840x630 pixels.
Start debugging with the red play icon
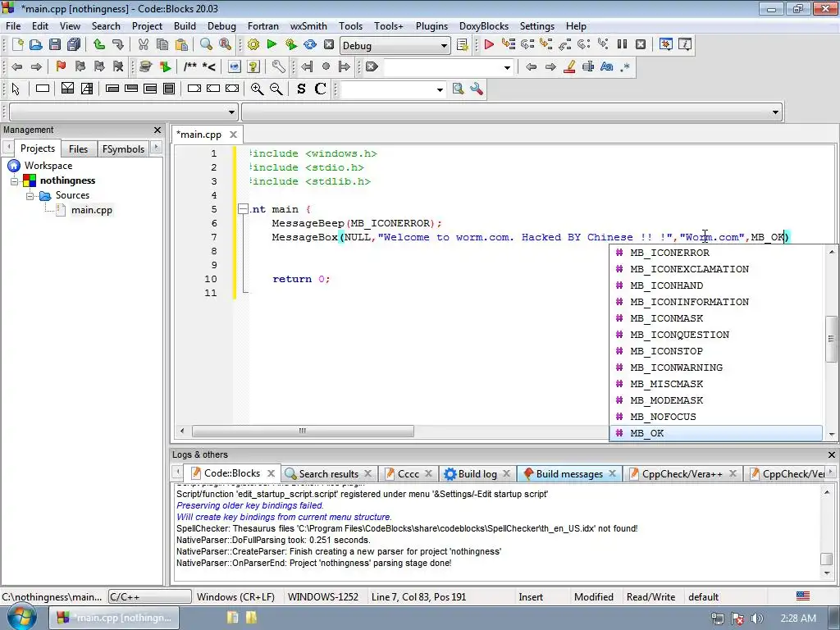click(489, 44)
